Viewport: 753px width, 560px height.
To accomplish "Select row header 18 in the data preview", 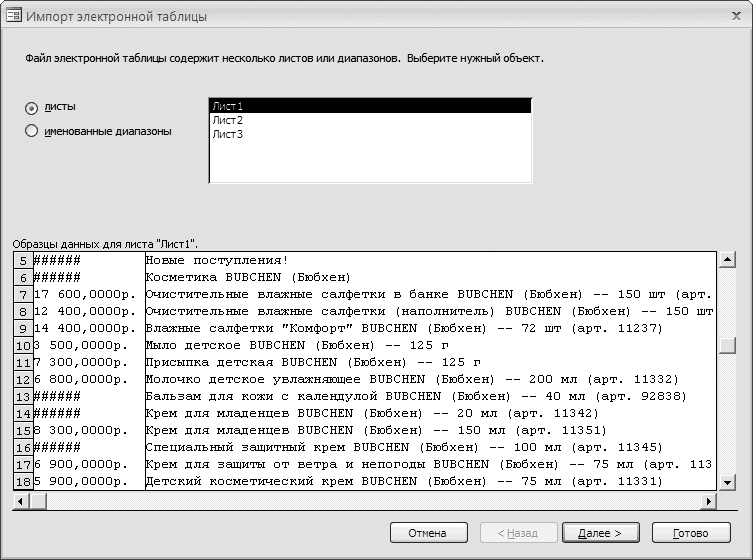I will click(22, 481).
